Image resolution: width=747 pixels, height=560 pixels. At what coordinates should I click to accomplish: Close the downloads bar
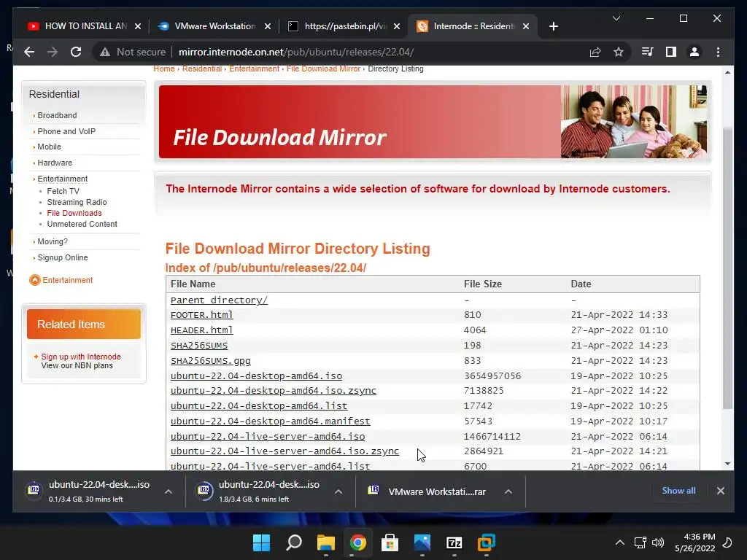720,491
